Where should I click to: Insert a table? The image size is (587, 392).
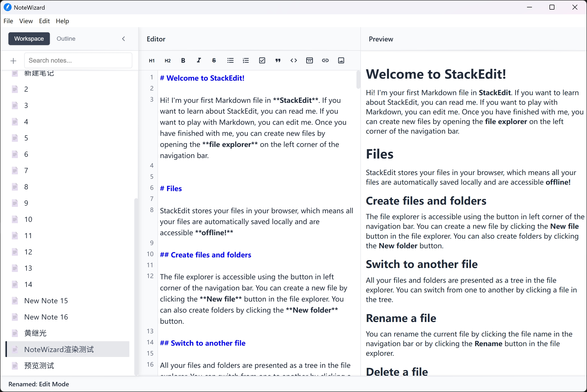tap(309, 60)
